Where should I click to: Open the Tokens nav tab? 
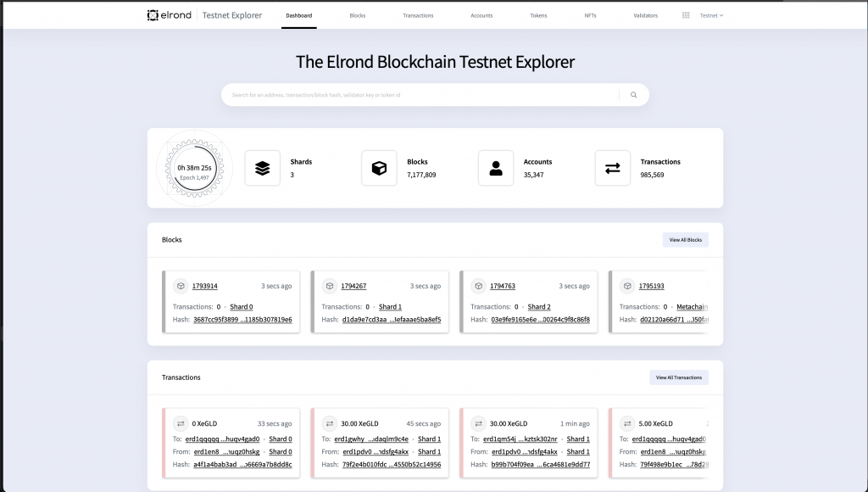tap(538, 15)
